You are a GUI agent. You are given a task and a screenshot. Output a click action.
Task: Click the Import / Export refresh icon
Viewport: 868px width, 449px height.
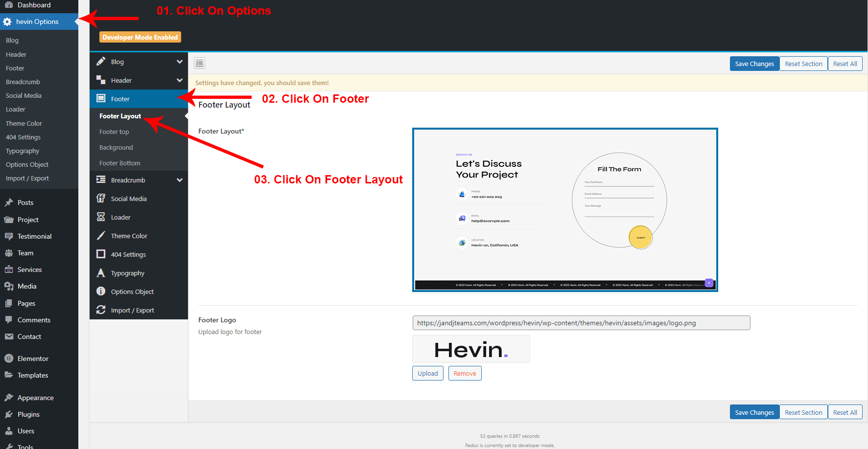coord(101,310)
